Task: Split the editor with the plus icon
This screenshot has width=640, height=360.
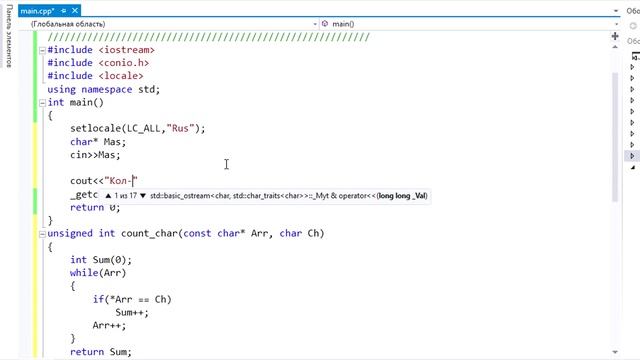Action: point(615,36)
